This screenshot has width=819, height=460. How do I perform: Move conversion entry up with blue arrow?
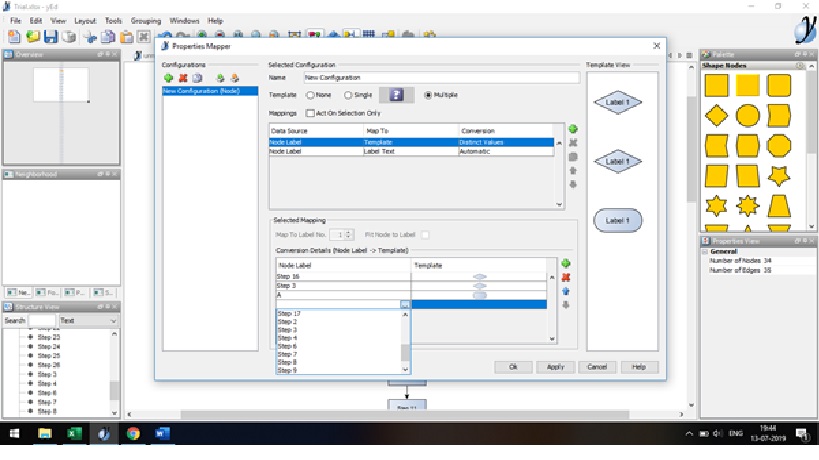click(566, 291)
